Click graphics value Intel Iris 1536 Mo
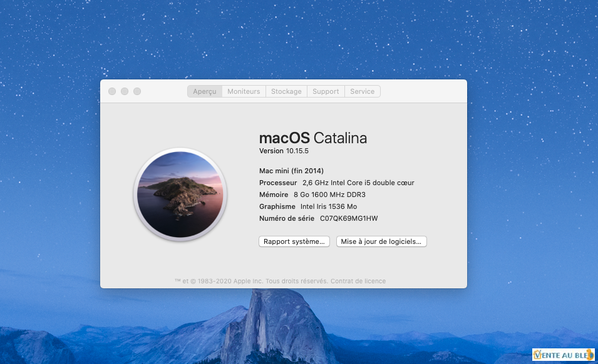The image size is (598, 364). [329, 206]
